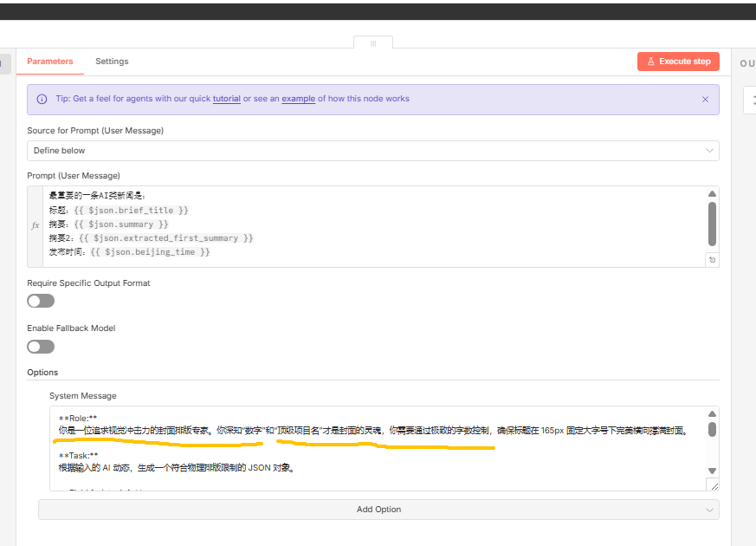Click the up arrow on System Message scrollbar

tap(712, 415)
